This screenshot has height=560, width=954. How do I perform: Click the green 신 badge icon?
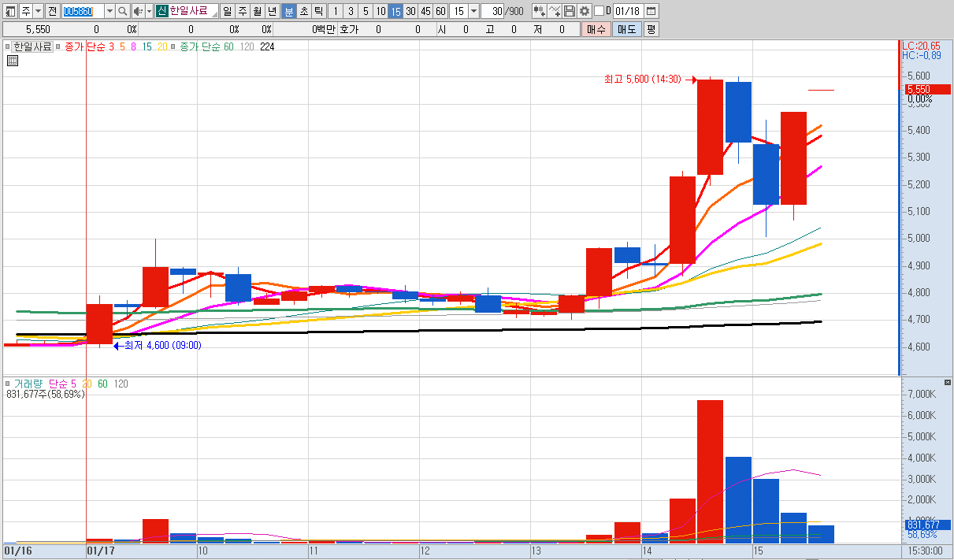click(x=161, y=11)
